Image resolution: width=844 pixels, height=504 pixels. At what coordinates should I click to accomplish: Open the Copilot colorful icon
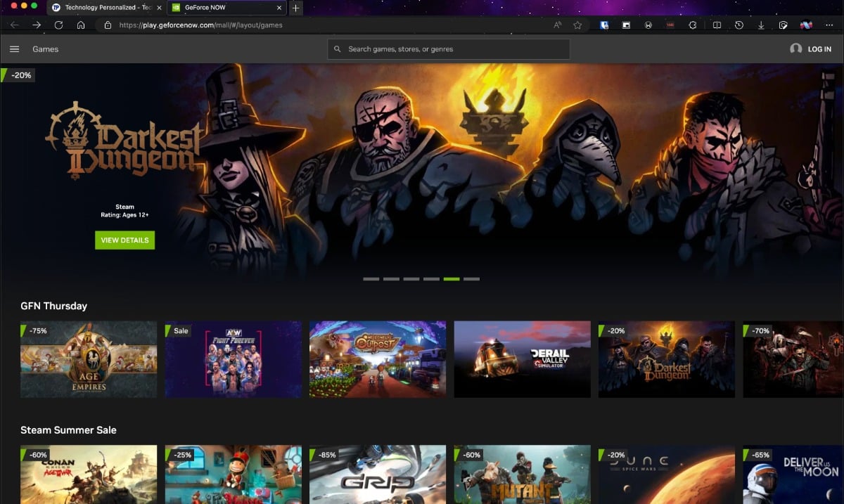click(806, 25)
